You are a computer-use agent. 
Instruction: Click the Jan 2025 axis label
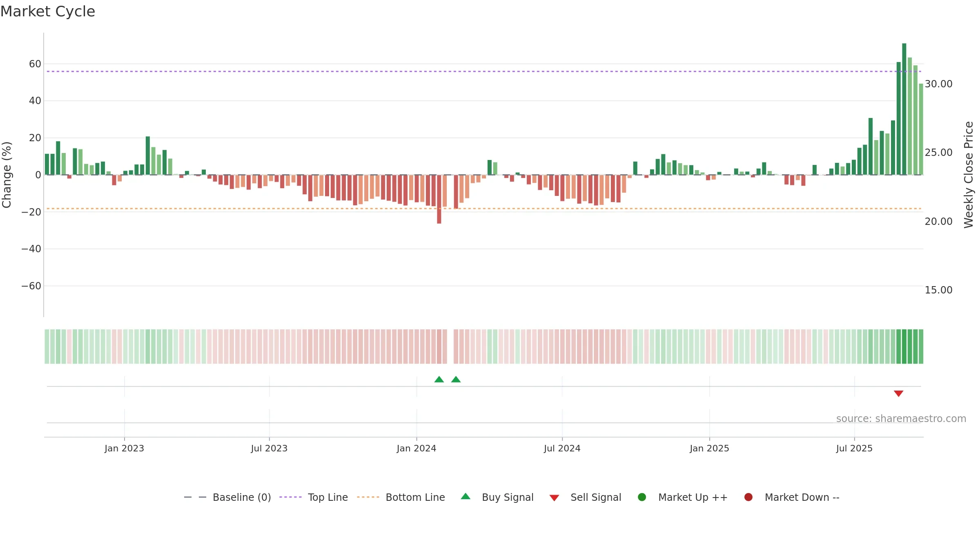pyautogui.click(x=709, y=448)
